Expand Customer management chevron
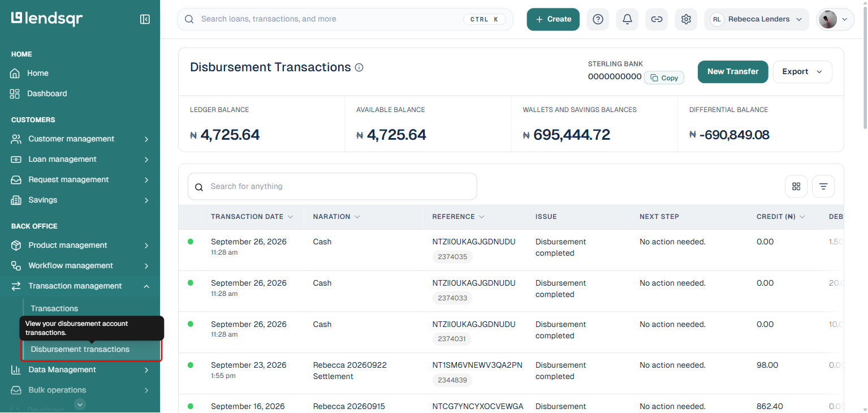Screen dimensions: 868x413 point(146,139)
